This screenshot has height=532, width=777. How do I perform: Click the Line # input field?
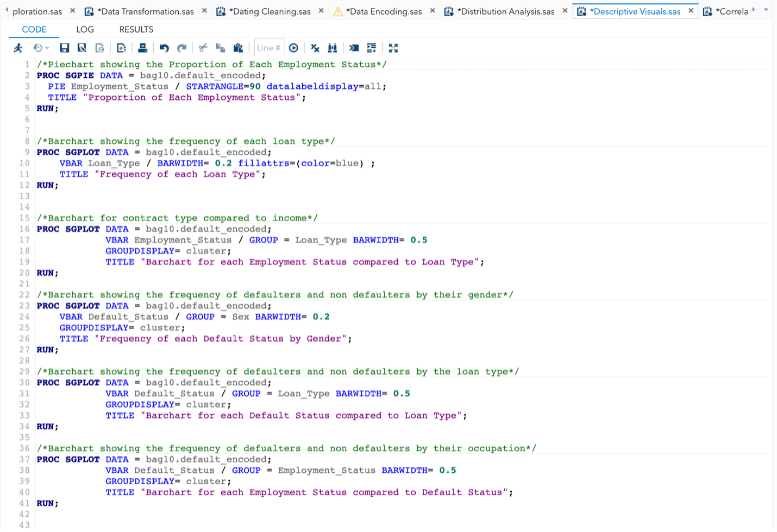(269, 48)
